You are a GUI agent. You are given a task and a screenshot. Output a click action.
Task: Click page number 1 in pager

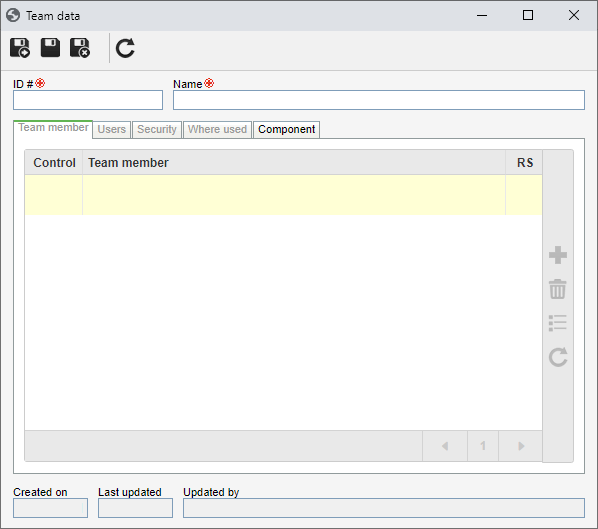[483, 446]
